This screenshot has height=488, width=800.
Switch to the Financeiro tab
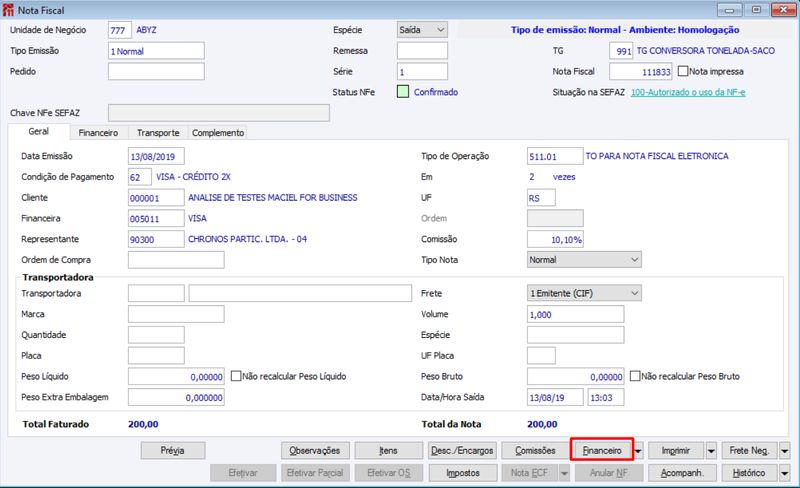pos(98,133)
